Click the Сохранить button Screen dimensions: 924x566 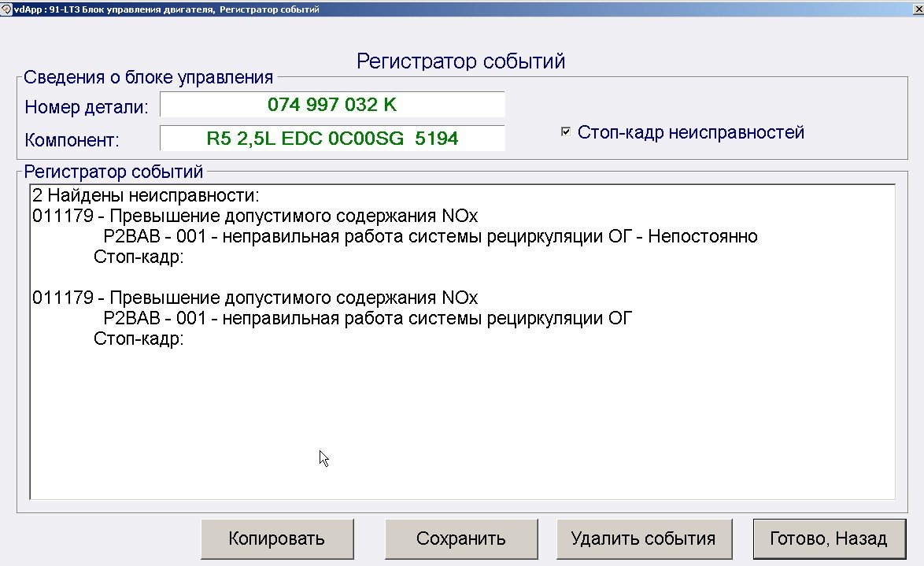tap(461, 539)
